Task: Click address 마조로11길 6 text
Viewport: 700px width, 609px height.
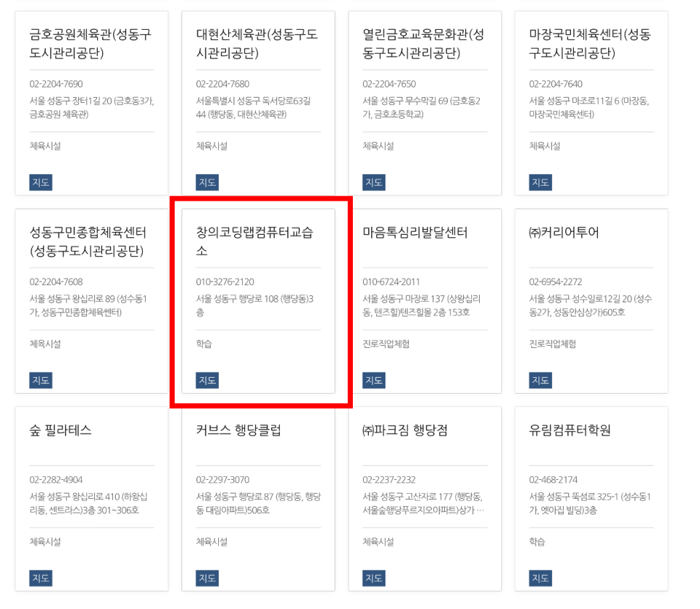Action: 589,108
